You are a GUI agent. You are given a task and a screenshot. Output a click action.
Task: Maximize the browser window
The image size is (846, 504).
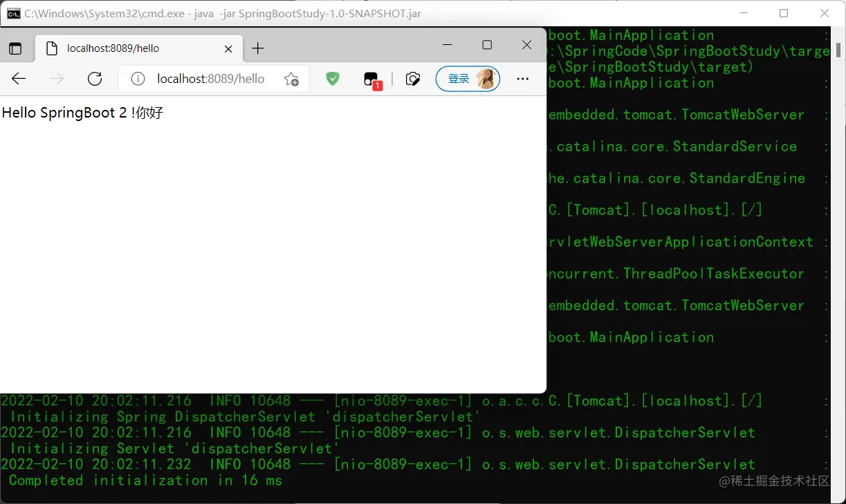coord(487,45)
